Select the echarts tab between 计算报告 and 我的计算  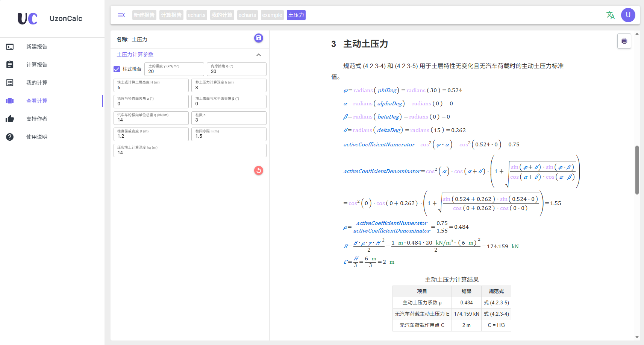(x=197, y=15)
